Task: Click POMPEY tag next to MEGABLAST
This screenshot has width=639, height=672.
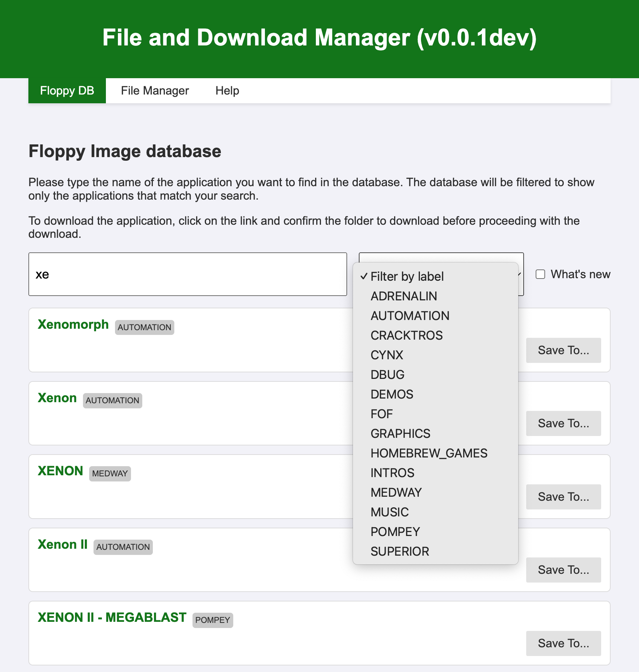Action: pyautogui.click(x=213, y=620)
